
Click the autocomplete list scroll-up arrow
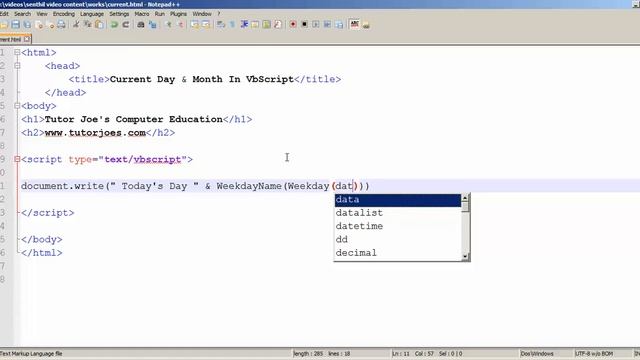tap(465, 198)
